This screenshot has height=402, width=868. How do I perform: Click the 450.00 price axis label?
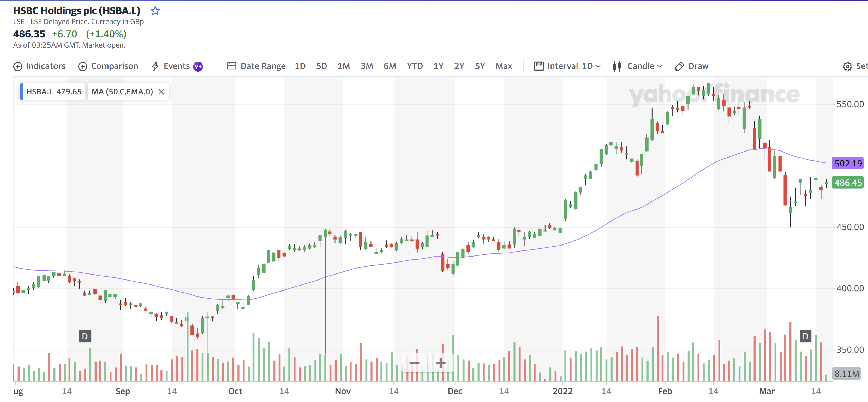(x=850, y=227)
